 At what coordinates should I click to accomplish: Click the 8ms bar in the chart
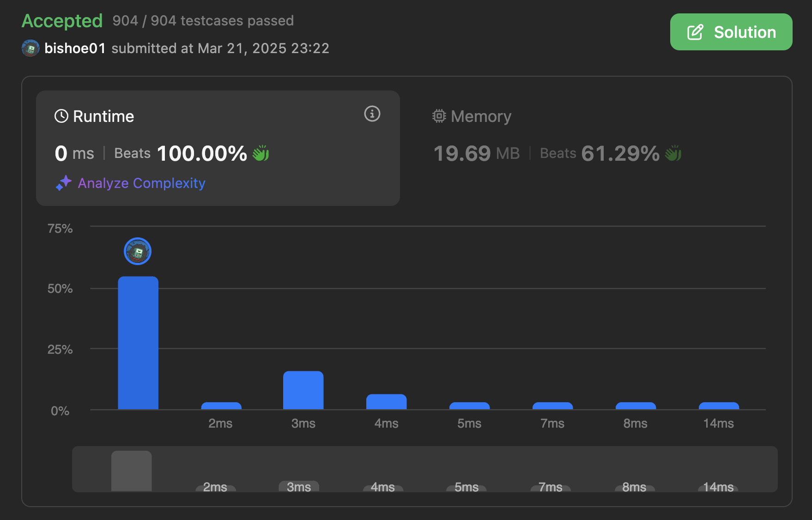636,406
